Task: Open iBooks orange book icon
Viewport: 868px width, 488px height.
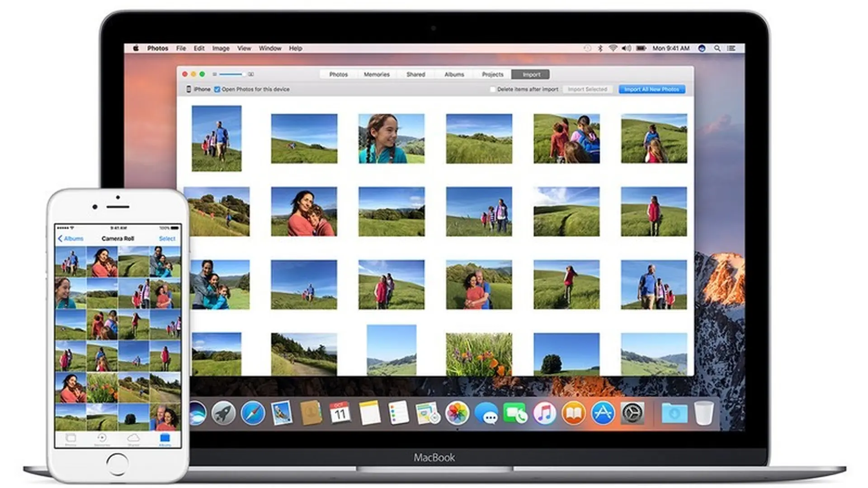Action: pyautogui.click(x=574, y=413)
